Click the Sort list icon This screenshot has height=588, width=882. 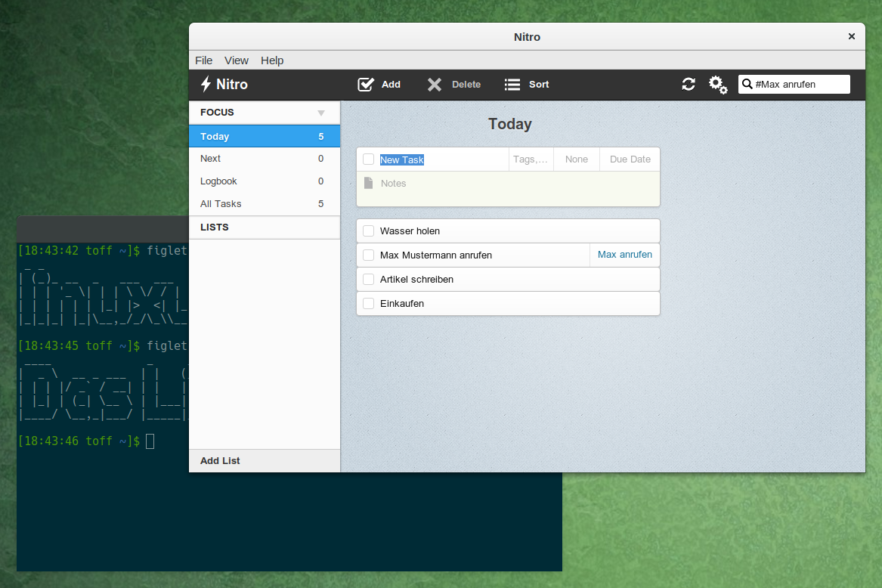click(x=512, y=85)
